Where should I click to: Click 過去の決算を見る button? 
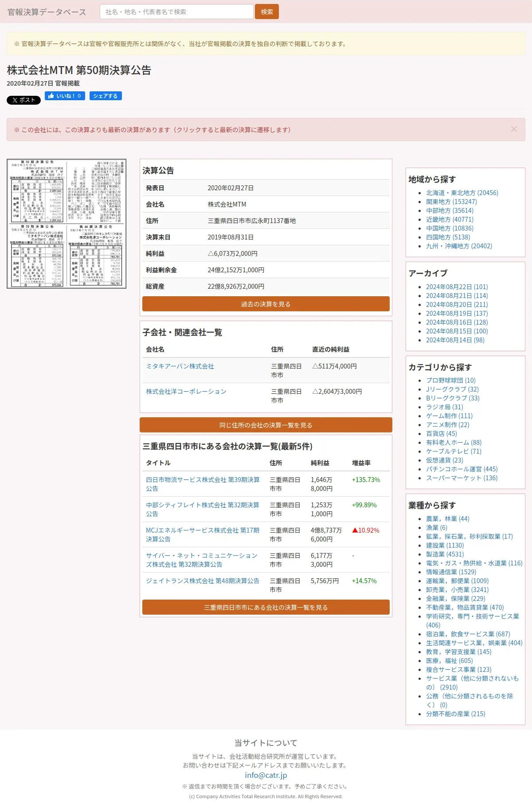266,304
